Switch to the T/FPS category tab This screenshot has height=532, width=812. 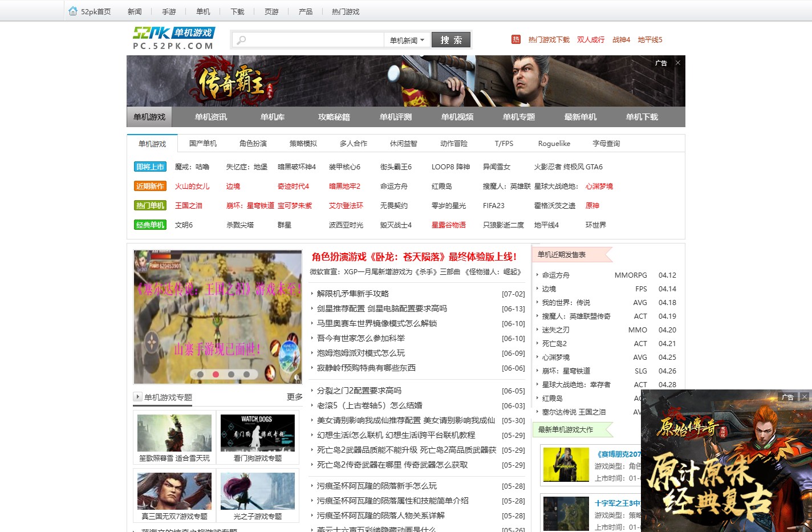tap(504, 144)
